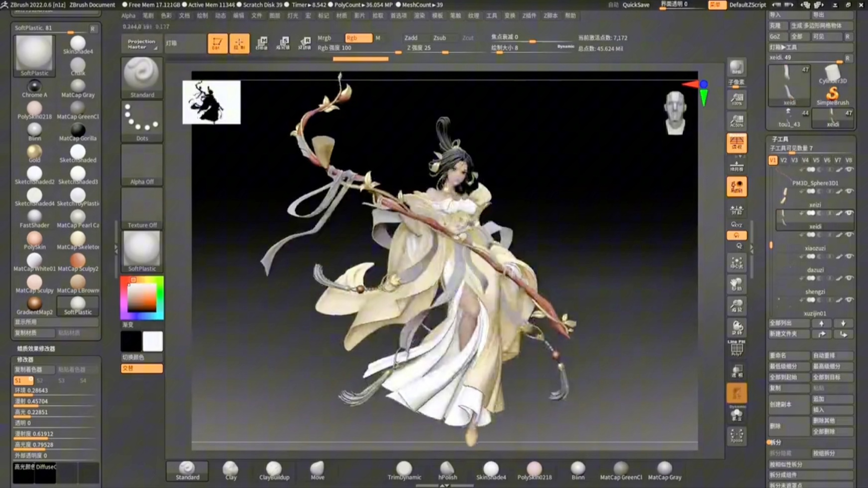Click the Xpose icon
The image size is (868, 488).
click(737, 436)
